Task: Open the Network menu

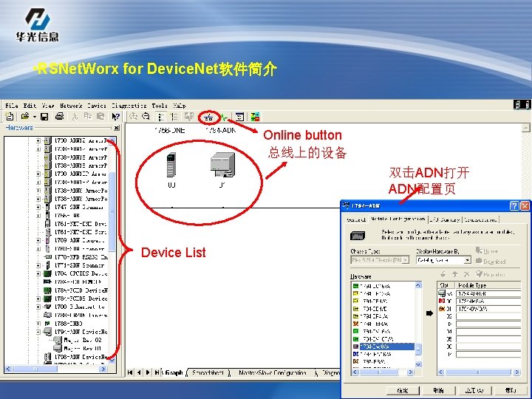Action: tap(71, 106)
